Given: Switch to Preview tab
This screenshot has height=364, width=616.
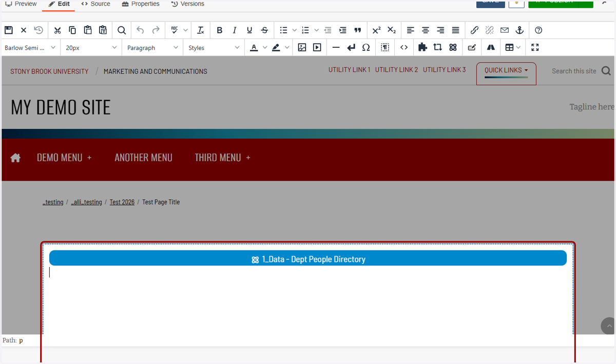Looking at the screenshot, I should [x=21, y=4].
